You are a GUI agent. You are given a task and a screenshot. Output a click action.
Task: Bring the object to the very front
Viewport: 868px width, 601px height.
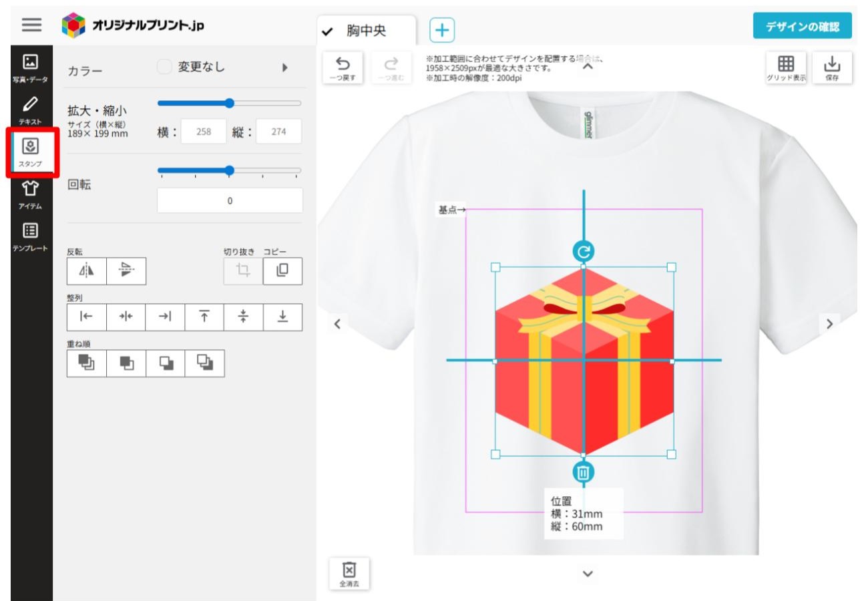pos(87,363)
